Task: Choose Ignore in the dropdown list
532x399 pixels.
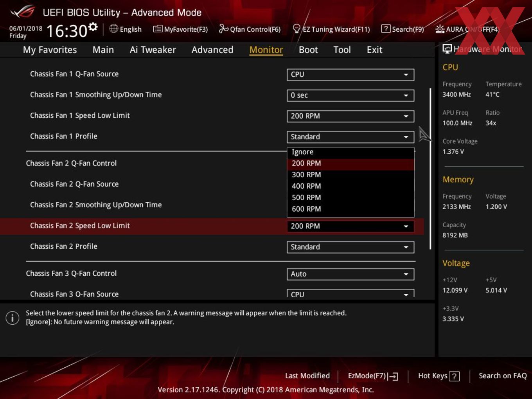Action: tap(350, 152)
